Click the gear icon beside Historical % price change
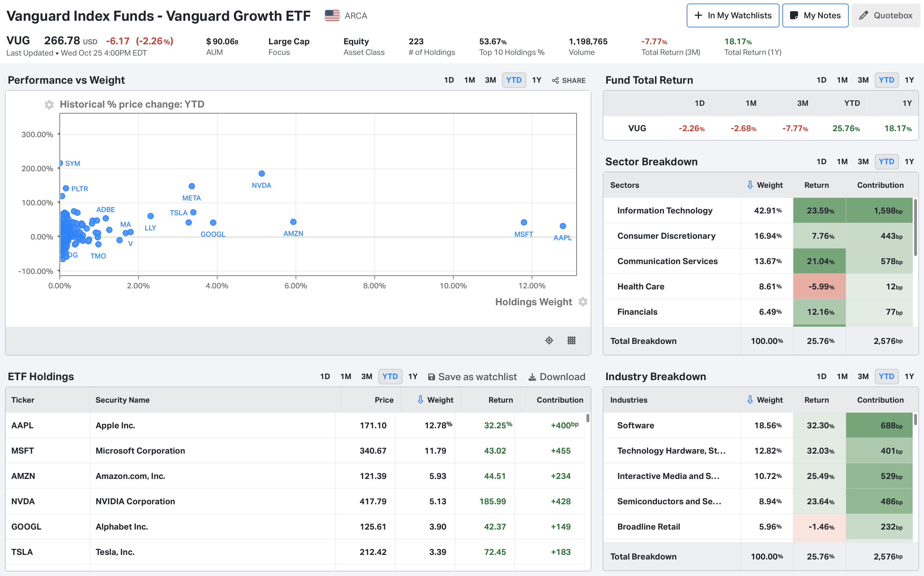The width and height of the screenshot is (924, 576). tap(49, 104)
